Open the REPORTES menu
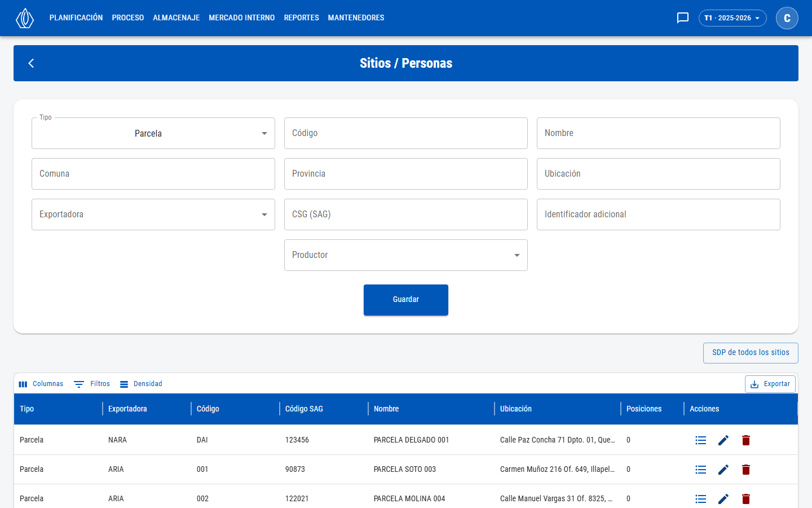The height and width of the screenshot is (508, 812). [x=302, y=18]
